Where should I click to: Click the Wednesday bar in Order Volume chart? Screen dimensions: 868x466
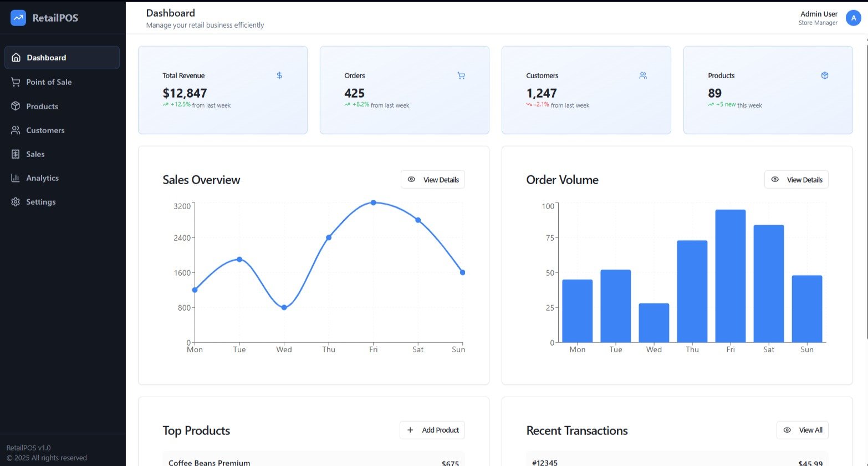tap(654, 323)
